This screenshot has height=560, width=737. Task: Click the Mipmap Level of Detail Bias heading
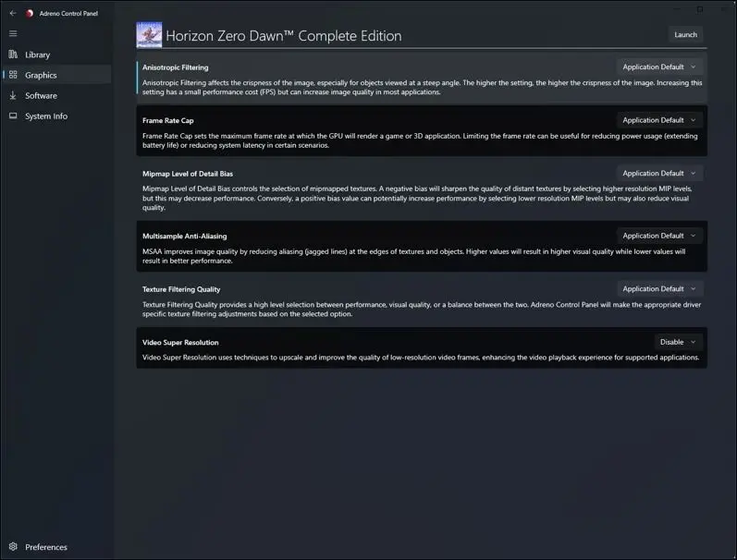click(188, 174)
